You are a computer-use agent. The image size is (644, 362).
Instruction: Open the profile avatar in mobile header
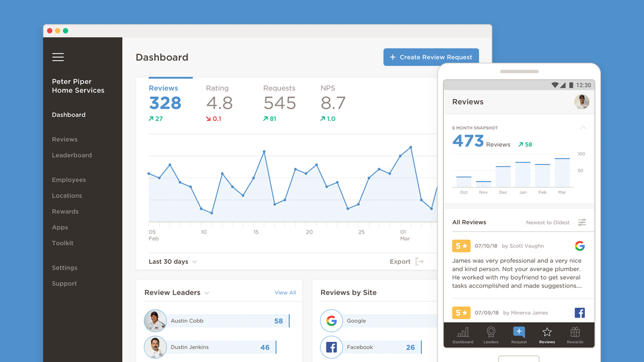point(581,102)
